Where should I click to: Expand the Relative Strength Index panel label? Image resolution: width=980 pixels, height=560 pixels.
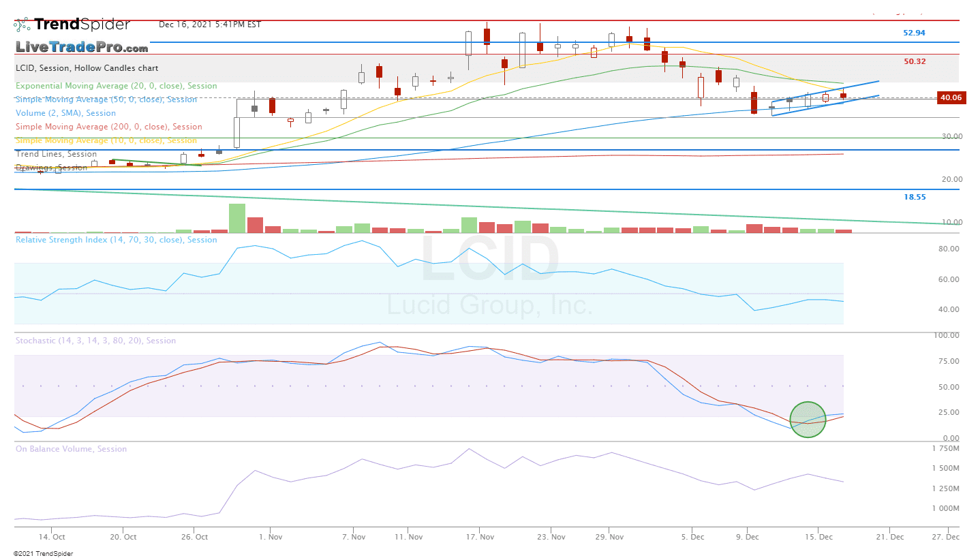click(x=116, y=240)
